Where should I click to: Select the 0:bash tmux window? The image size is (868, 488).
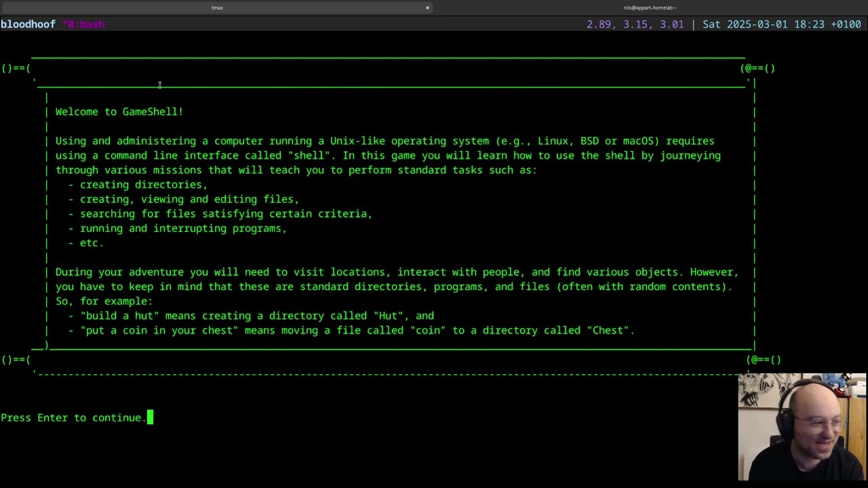click(83, 24)
